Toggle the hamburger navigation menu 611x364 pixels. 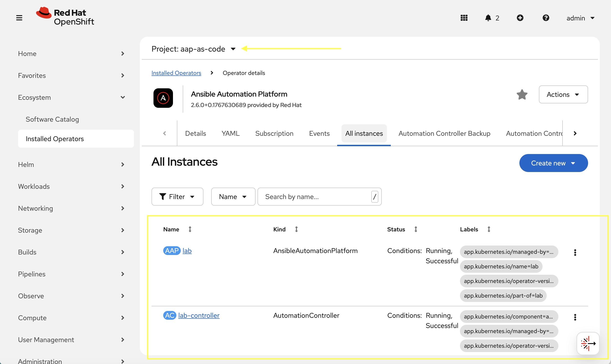pos(19,18)
